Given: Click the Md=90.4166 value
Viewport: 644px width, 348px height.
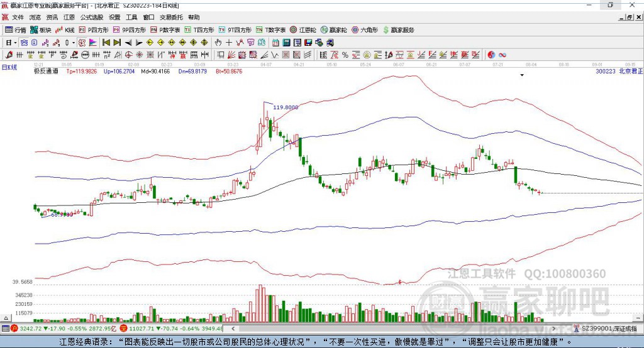Looking at the screenshot, I should click(155, 71).
